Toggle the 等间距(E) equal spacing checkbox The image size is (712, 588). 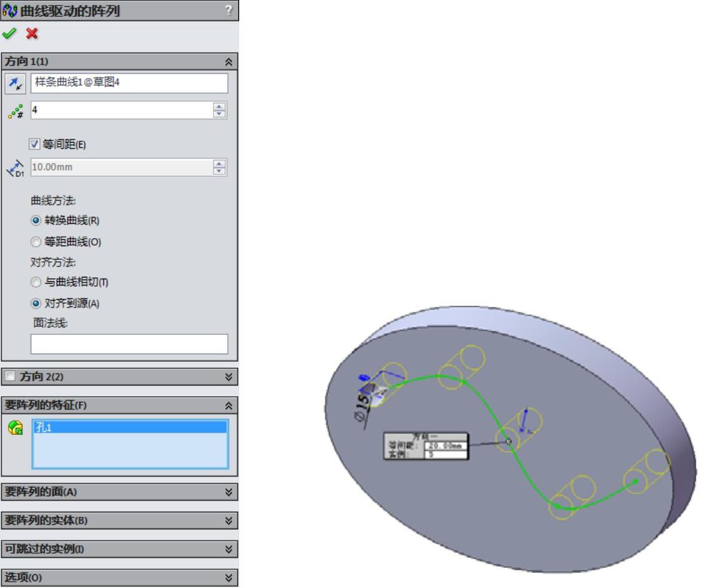(34, 144)
